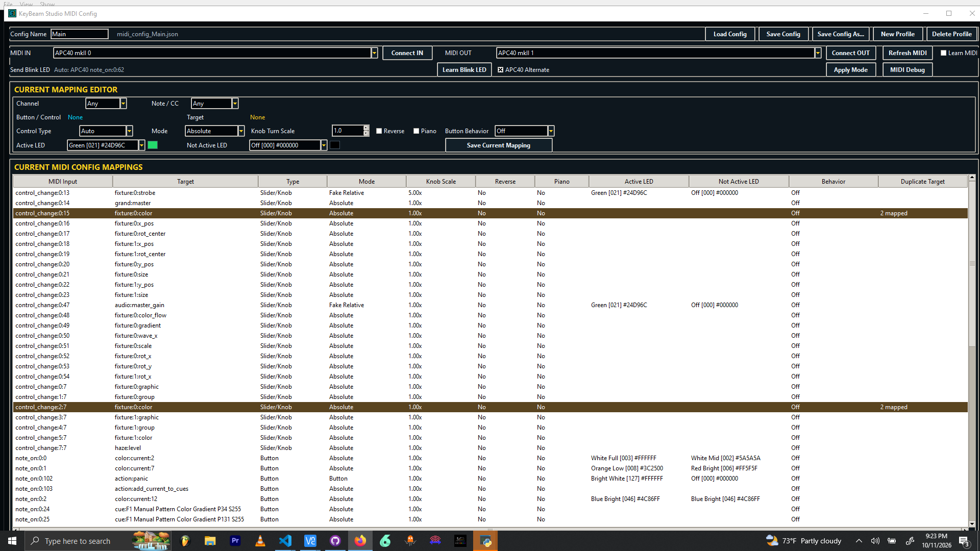The width and height of the screenshot is (980, 551).
Task: Open the notification center icon
Action: [x=964, y=541]
